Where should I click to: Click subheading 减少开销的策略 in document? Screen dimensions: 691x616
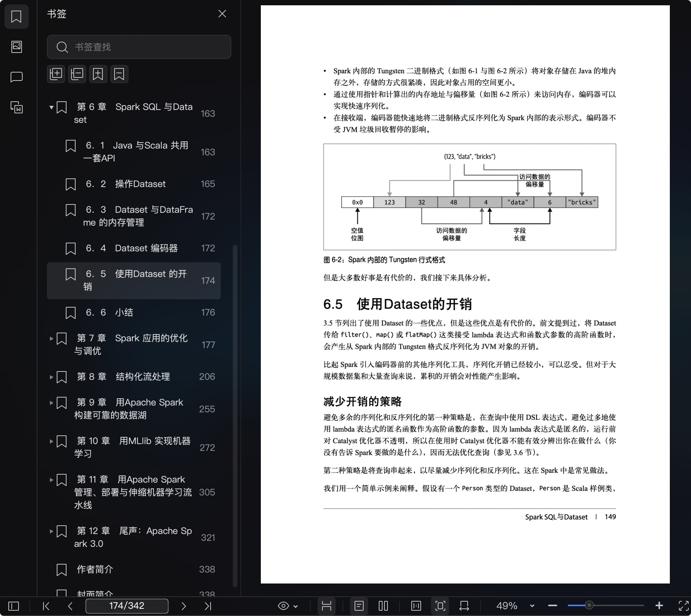tap(363, 401)
